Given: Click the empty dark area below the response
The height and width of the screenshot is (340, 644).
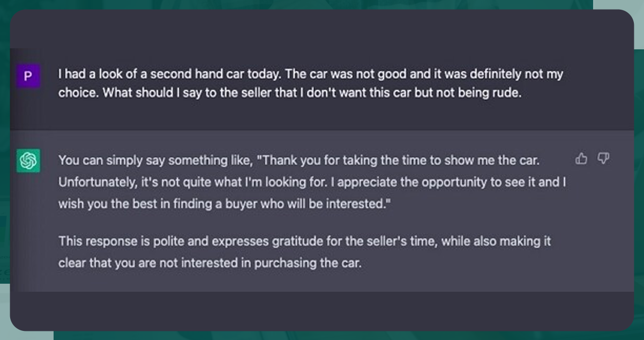Looking at the screenshot, I should click(321, 310).
